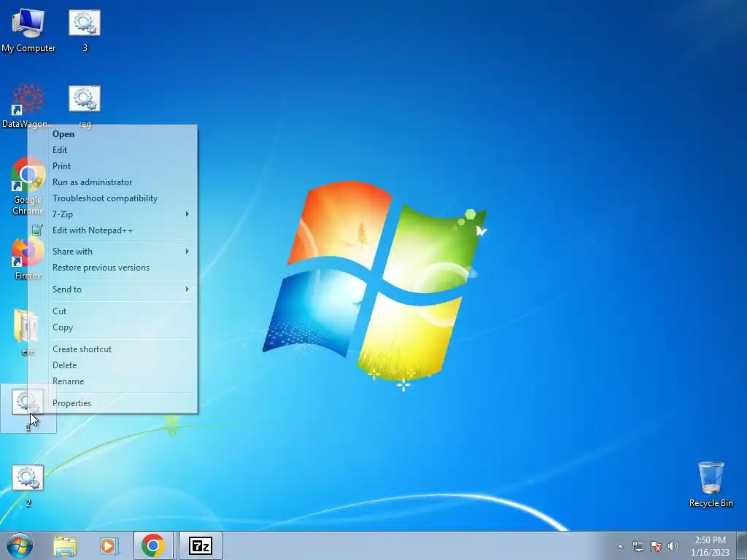The width and height of the screenshot is (747, 560).
Task: Select the reg file icon on desktop
Action: tap(85, 106)
